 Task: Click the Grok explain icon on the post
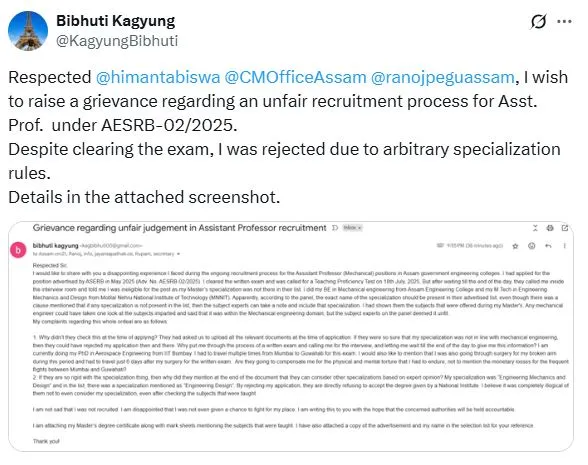pos(538,22)
